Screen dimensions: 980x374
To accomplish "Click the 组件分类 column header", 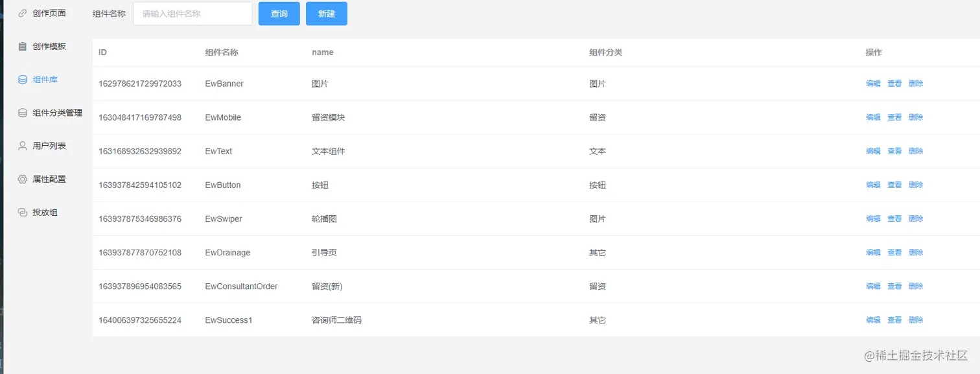I will 605,52.
